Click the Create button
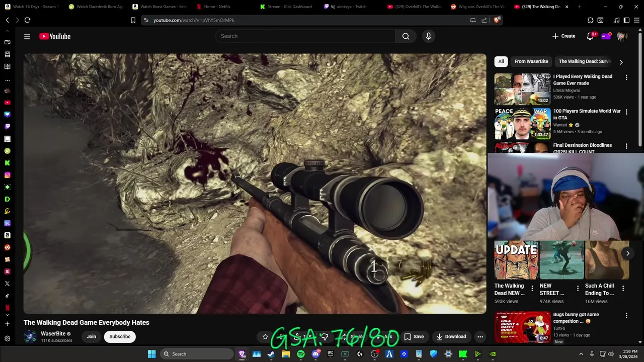Viewport: 644px width, 362px height. (563, 36)
